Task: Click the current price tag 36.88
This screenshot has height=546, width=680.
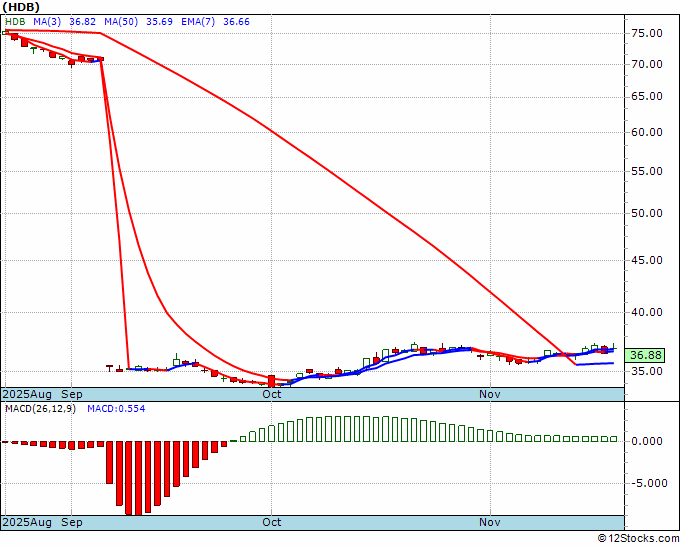Action: [x=645, y=356]
